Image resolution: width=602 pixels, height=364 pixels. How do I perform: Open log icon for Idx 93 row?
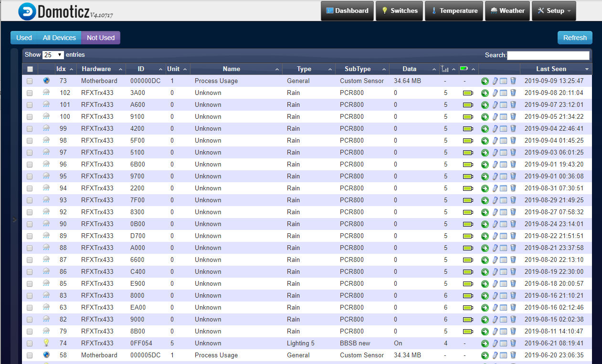pyautogui.click(x=504, y=200)
